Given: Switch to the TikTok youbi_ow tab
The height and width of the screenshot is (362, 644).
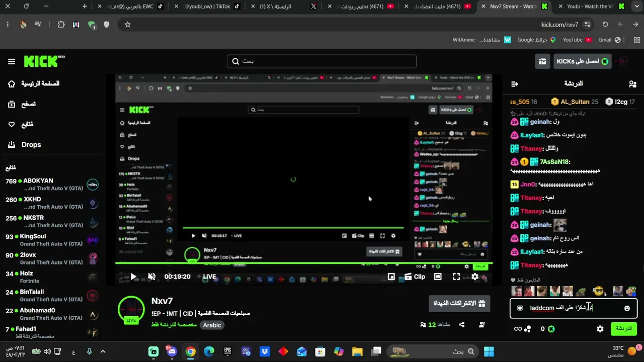Looking at the screenshot, I should click(x=207, y=7).
